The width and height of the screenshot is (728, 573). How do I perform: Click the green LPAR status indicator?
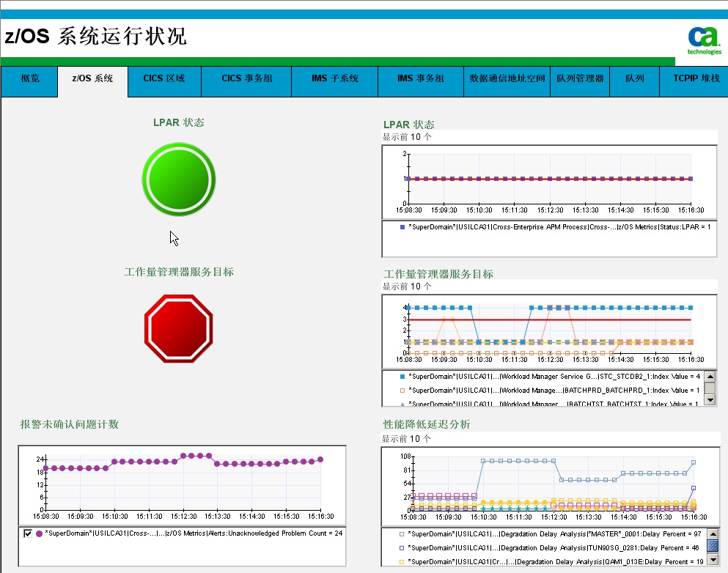tap(178, 178)
